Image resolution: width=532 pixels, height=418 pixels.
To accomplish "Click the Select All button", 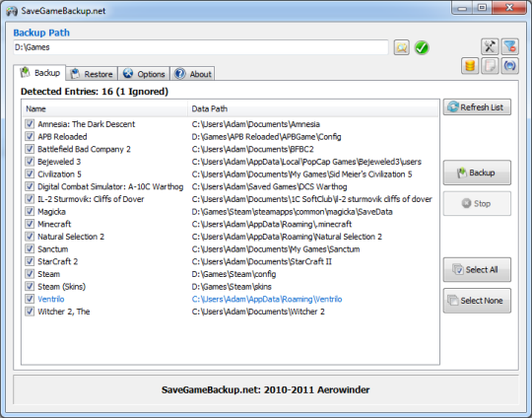I will [477, 269].
